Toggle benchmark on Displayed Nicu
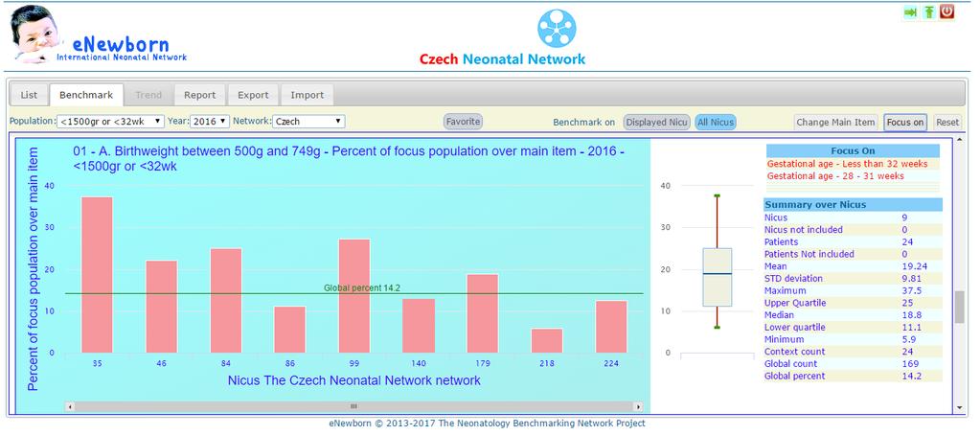 tap(656, 123)
